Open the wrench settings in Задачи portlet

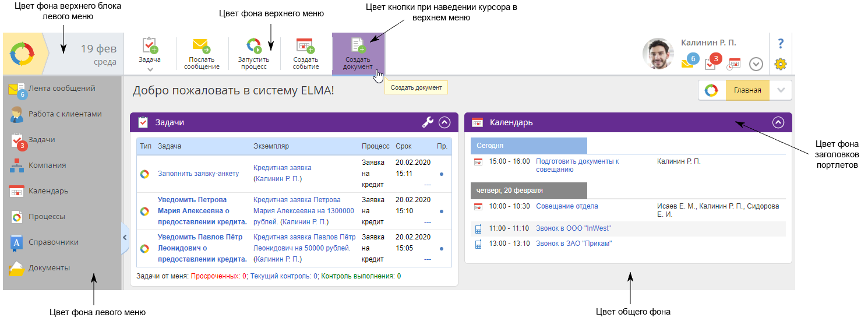428,122
